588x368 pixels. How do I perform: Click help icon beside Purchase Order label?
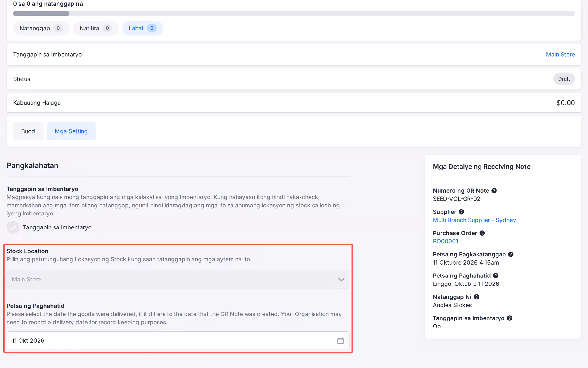click(x=482, y=233)
